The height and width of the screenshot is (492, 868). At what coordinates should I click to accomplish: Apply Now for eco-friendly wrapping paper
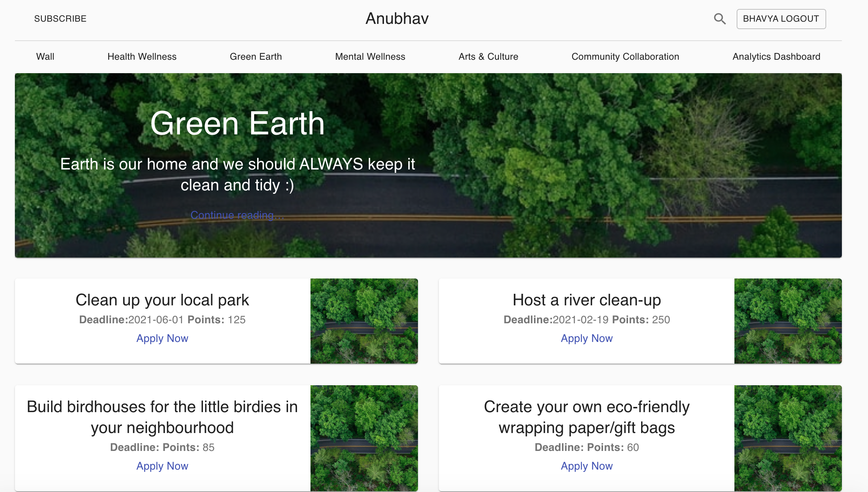pos(587,466)
